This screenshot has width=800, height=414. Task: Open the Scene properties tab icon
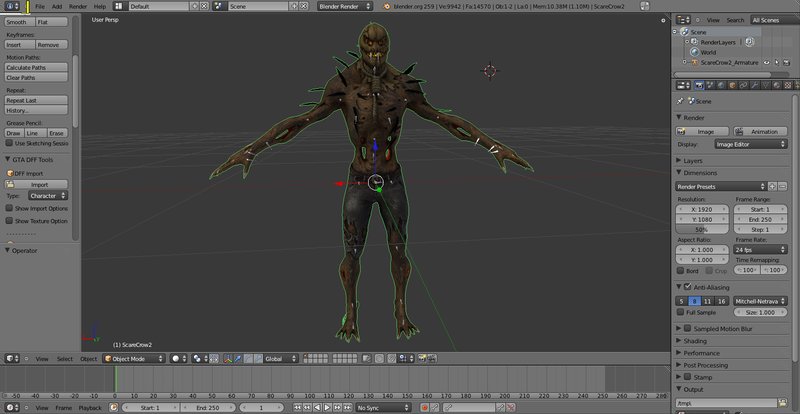710,85
